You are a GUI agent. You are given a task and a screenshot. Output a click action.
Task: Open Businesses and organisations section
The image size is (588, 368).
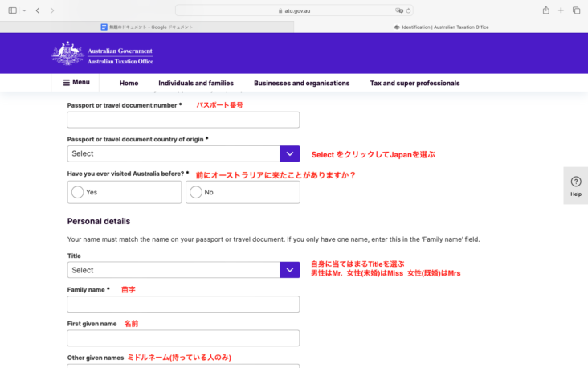[301, 83]
